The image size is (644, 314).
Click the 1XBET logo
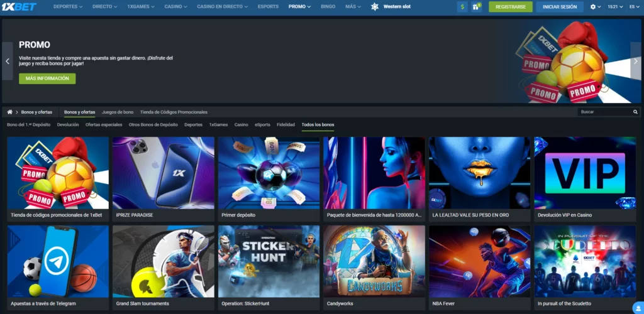coord(19,6)
